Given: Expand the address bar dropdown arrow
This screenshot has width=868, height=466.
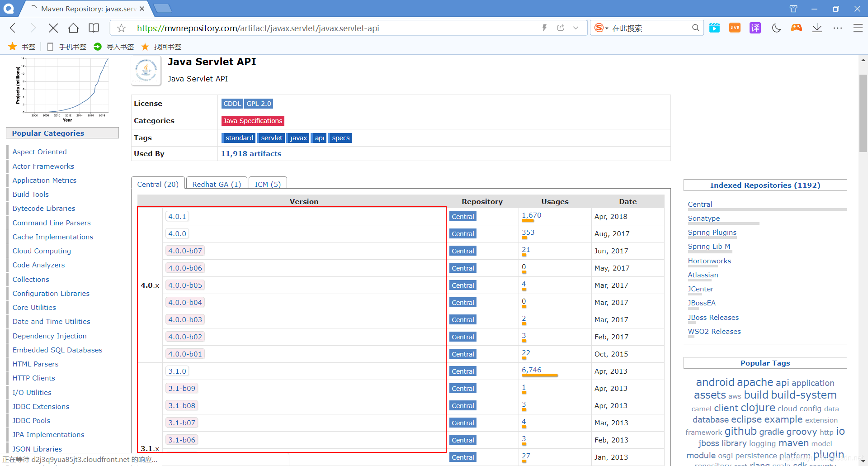Looking at the screenshot, I should click(x=576, y=28).
